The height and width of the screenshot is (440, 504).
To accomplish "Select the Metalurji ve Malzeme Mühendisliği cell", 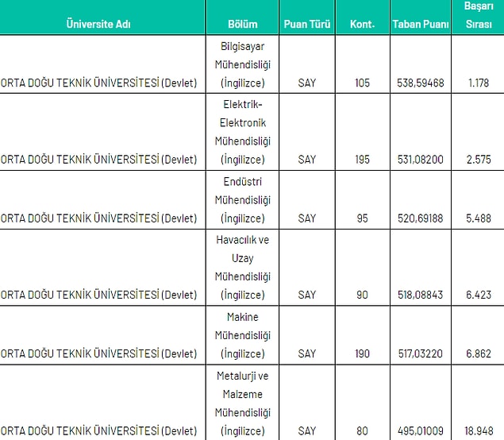I will [x=243, y=403].
